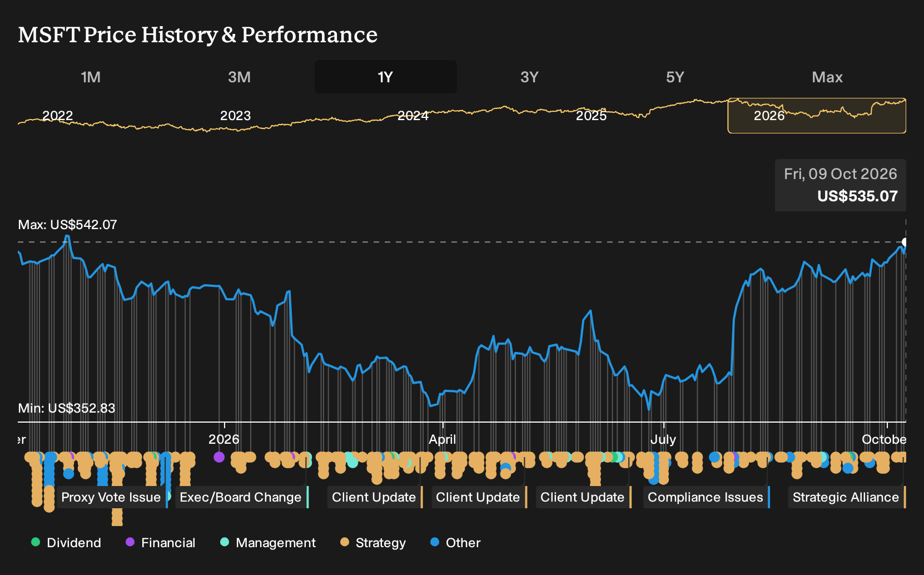Toggle Other events in legend
Screen dimensions: 924x575
[x=455, y=542]
